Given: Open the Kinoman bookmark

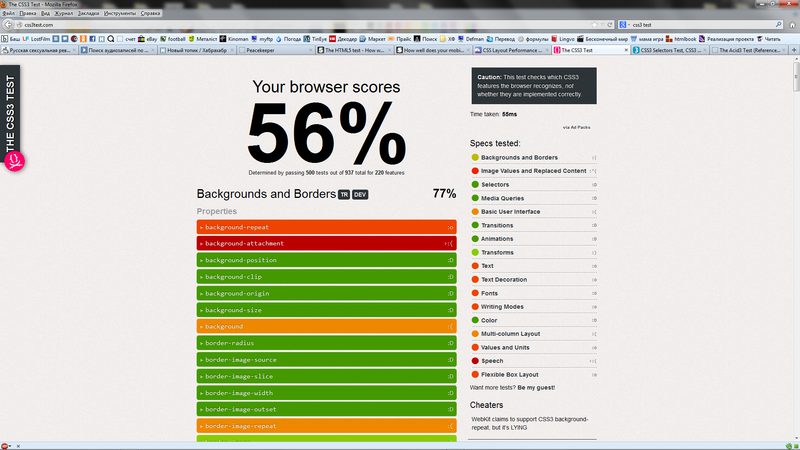Looking at the screenshot, I should pos(234,39).
